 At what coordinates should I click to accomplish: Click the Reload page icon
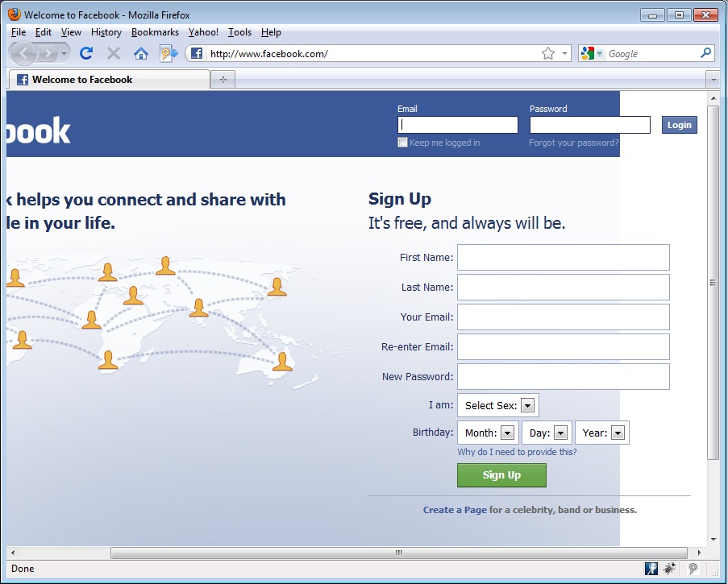[86, 53]
